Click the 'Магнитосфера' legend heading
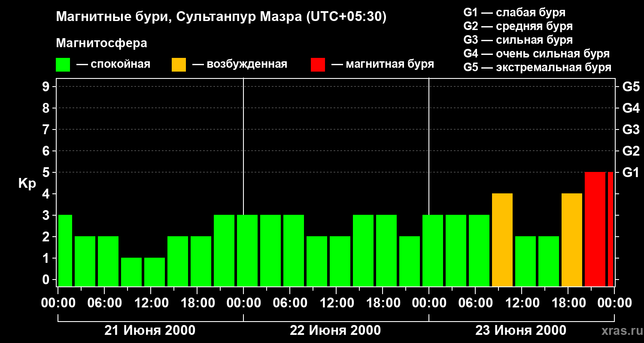 pos(102,43)
